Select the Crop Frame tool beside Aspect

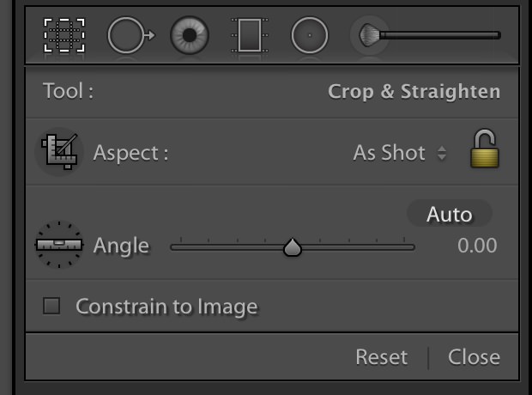click(x=60, y=151)
